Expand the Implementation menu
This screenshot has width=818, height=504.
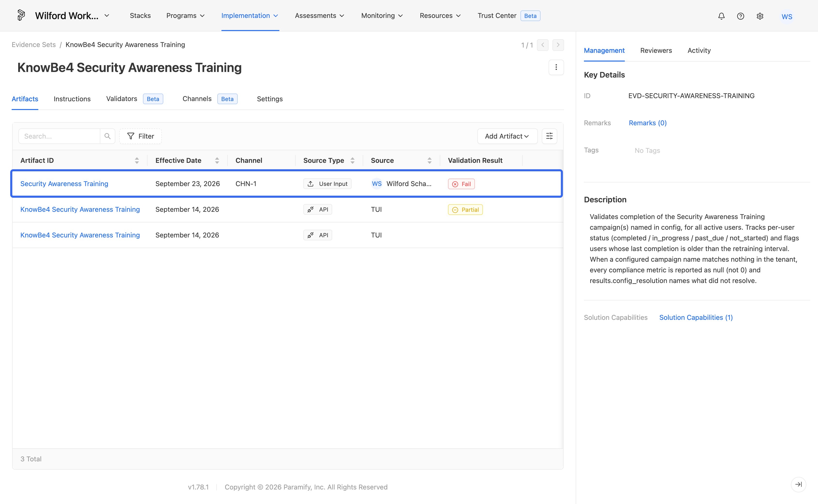pyautogui.click(x=250, y=16)
